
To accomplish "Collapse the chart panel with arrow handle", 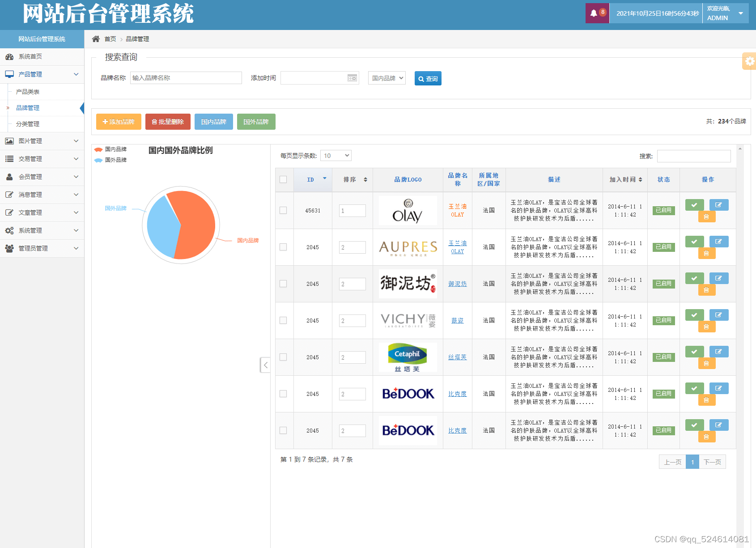I will point(266,365).
